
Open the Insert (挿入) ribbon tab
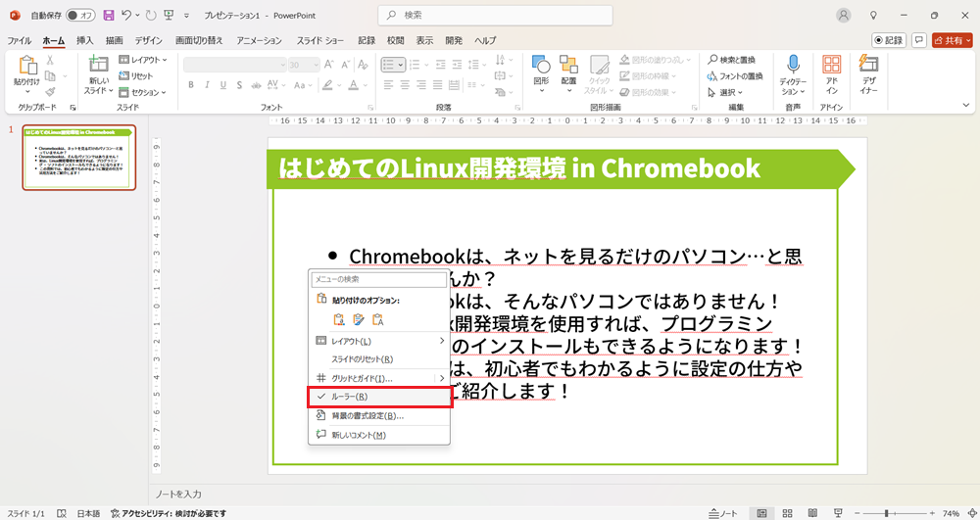(x=85, y=40)
